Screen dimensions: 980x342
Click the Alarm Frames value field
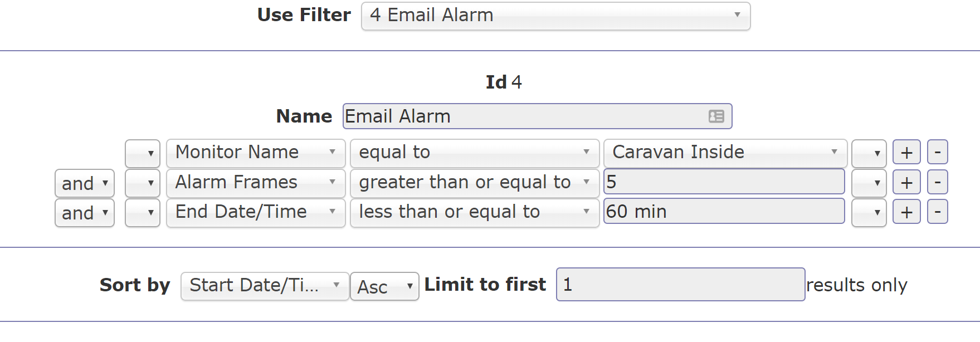724,182
